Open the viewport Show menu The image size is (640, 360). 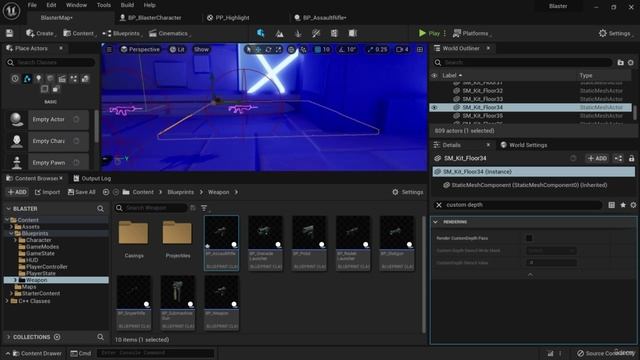(201, 49)
